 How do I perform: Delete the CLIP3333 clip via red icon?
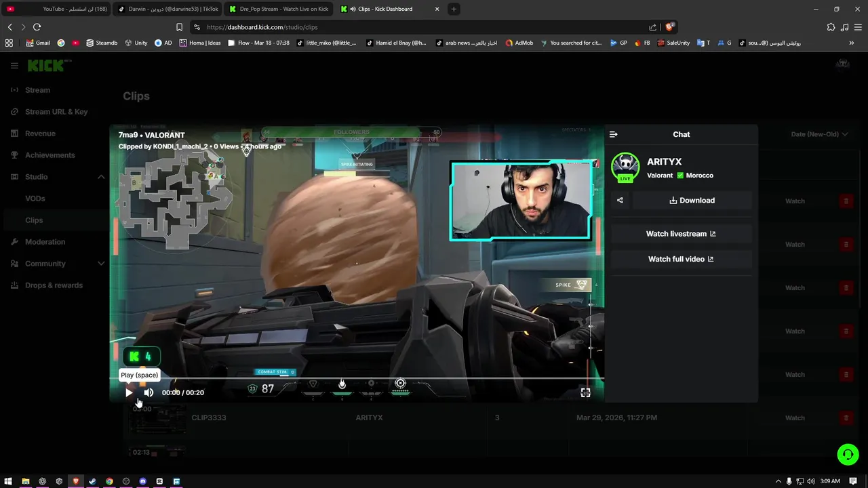[846, 418]
